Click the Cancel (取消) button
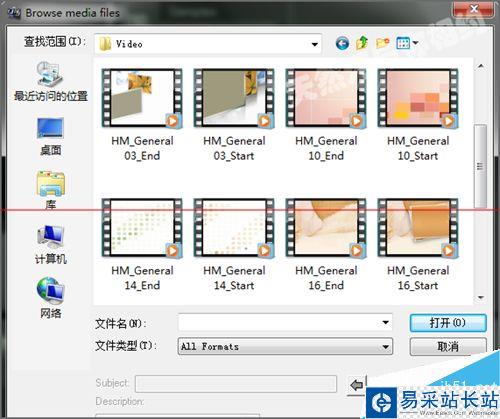 [x=448, y=347]
